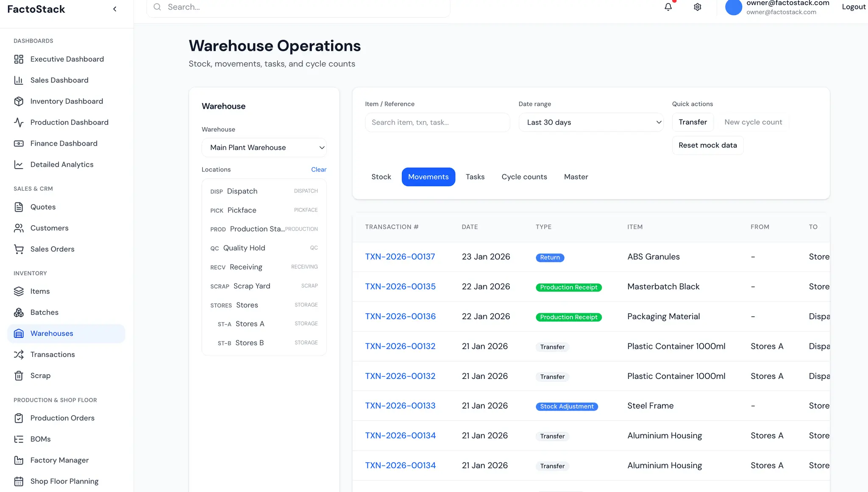Collapse the sidebar with the chevron arrow
Screen dimensions: 868x492
tap(115, 9)
